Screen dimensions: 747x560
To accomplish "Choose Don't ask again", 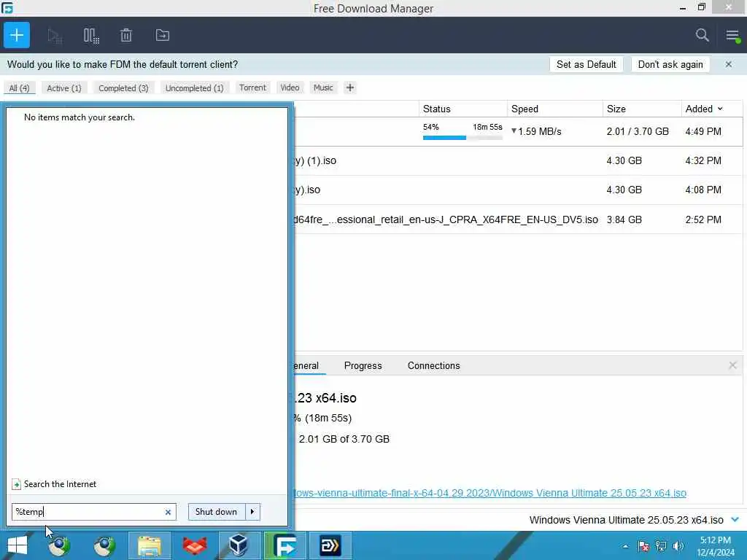I will (x=670, y=64).
